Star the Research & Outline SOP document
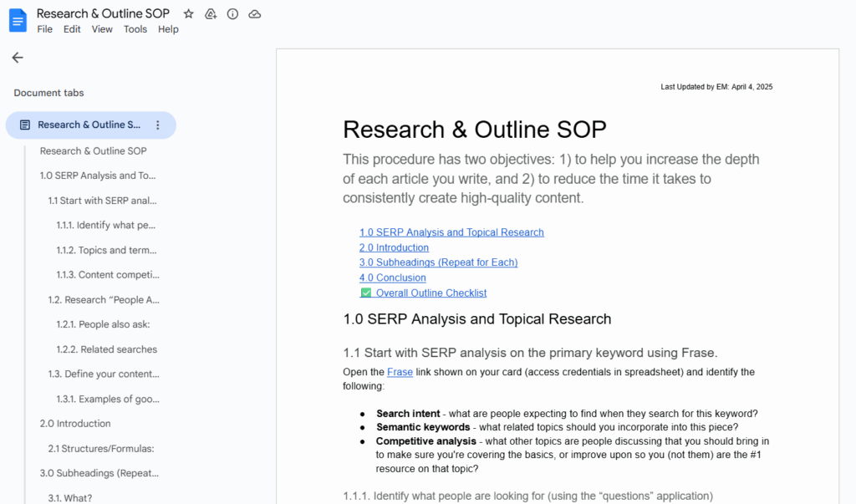 [x=189, y=14]
